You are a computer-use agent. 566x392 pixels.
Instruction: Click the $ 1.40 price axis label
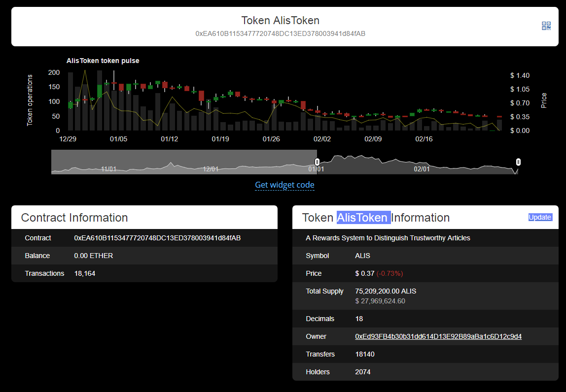520,75
